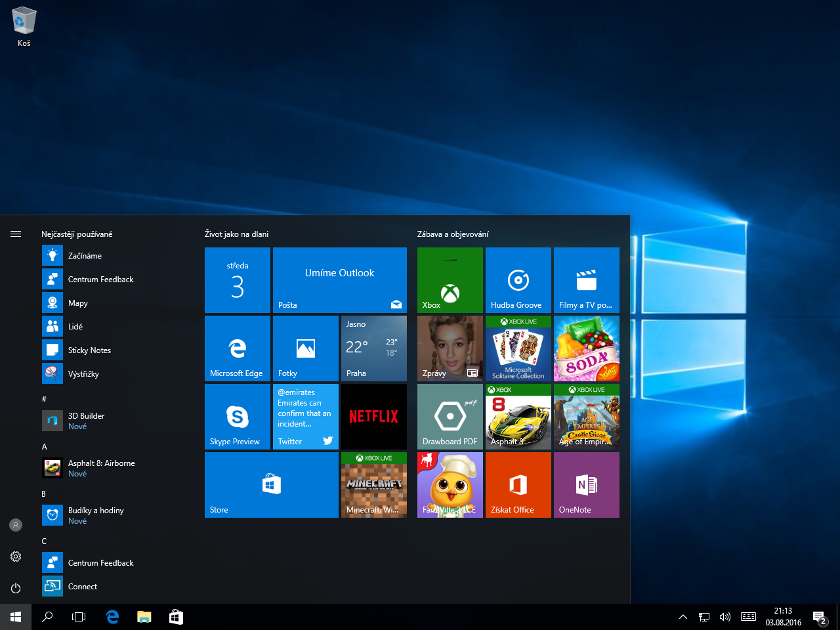
Task: Click the Získat Office tile
Action: 518,485
